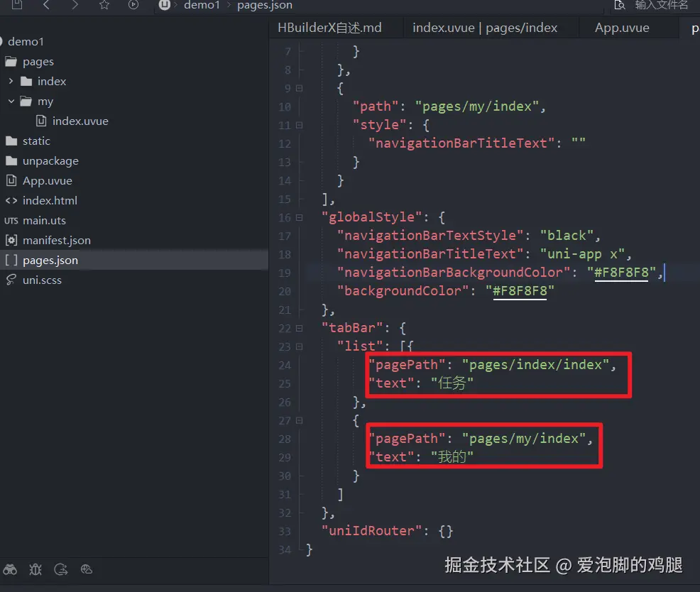Click the "任务" tab text value
Screen dimensions: 700x592
pyautogui.click(x=452, y=383)
